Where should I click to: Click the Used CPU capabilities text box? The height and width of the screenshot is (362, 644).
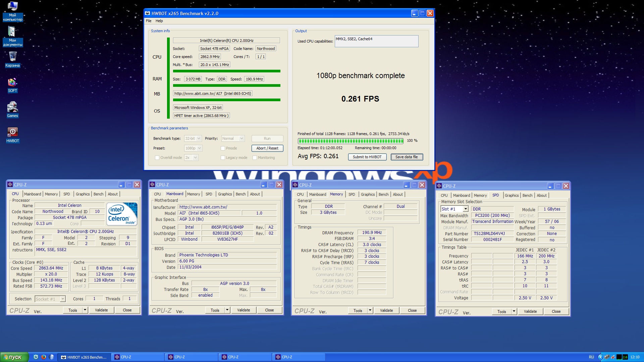376,41
